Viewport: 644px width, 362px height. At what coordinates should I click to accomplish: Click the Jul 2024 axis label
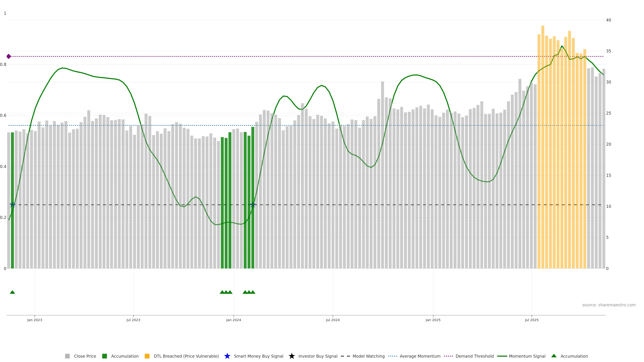(333, 320)
